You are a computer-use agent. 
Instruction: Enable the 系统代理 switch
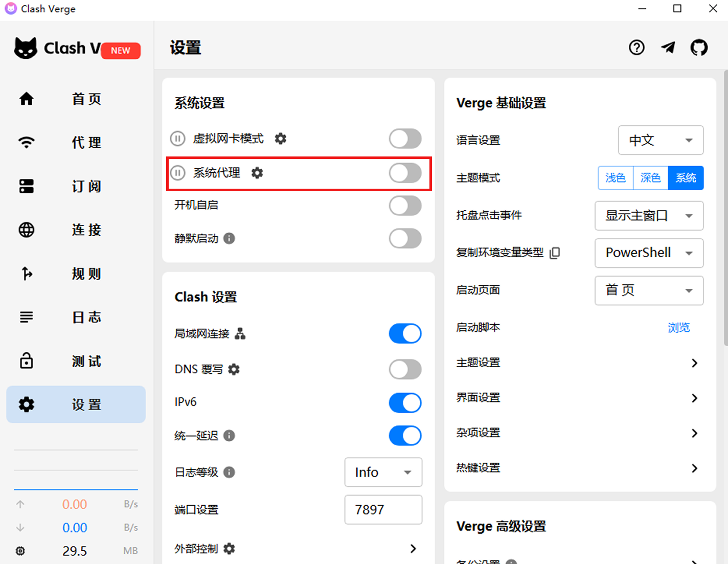(x=405, y=173)
